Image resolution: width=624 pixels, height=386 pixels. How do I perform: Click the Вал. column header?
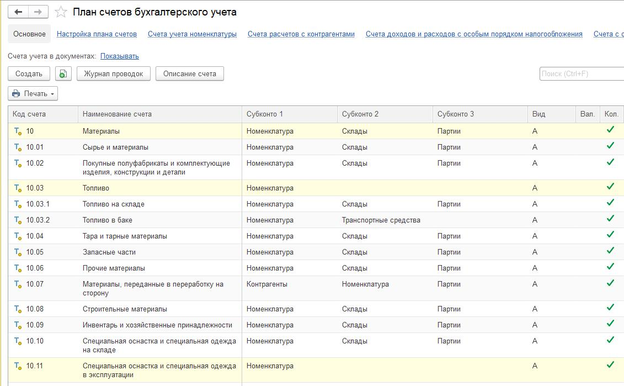[x=588, y=114]
